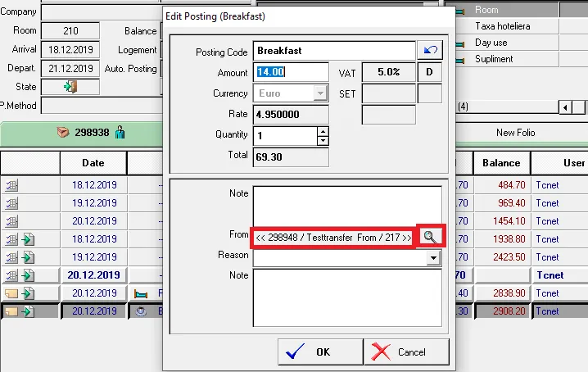
Task: Click the blue arrow icon beside Day use
Action: point(460,44)
